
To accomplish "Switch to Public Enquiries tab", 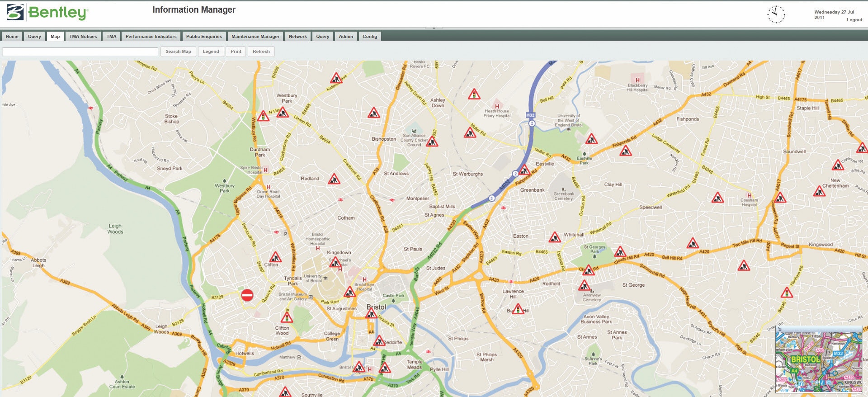I will (x=204, y=37).
